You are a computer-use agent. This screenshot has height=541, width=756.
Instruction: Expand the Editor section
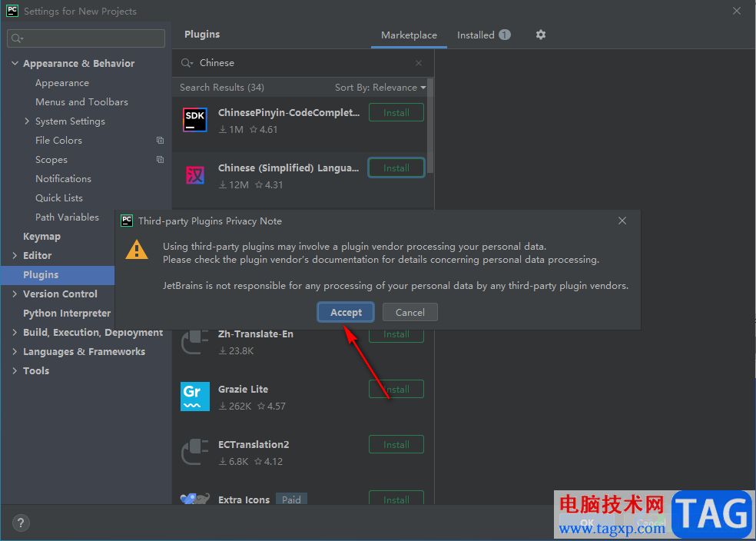(15, 256)
